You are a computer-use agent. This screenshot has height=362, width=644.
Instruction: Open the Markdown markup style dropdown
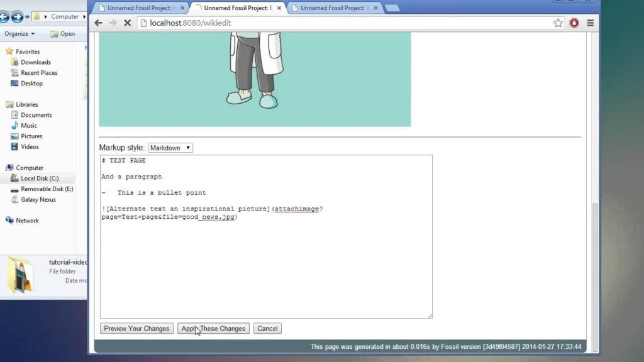170,147
